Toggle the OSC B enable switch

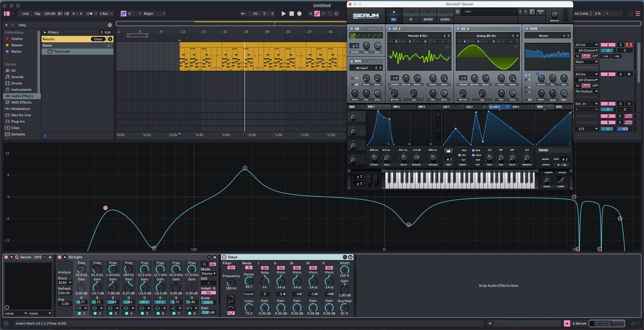(458, 29)
